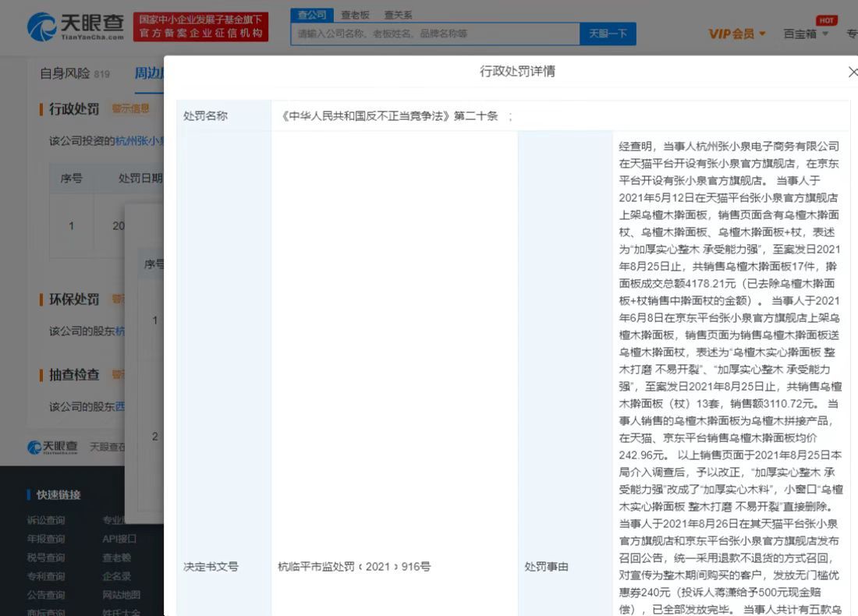Open the 网站地图 footer link
858x616 pixels.
122,595
